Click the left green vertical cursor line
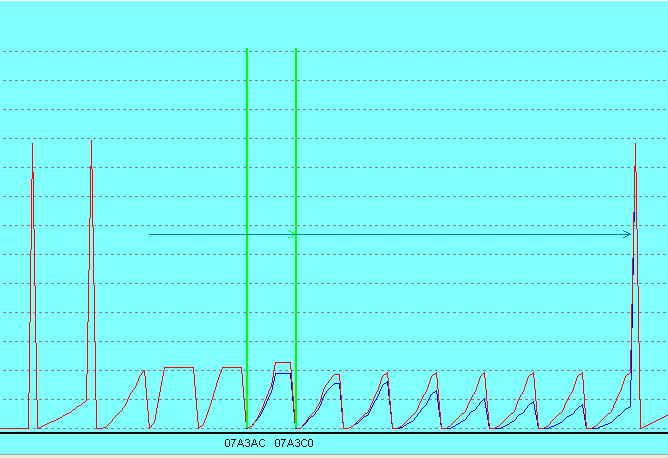Image resolution: width=668 pixels, height=458 pixels. tap(247, 200)
